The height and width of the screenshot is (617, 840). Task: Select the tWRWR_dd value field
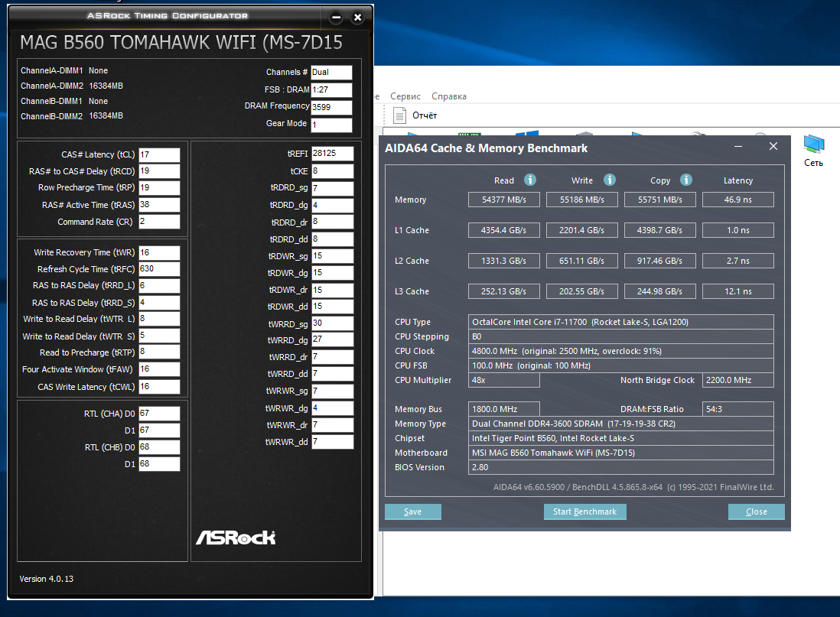click(x=333, y=442)
